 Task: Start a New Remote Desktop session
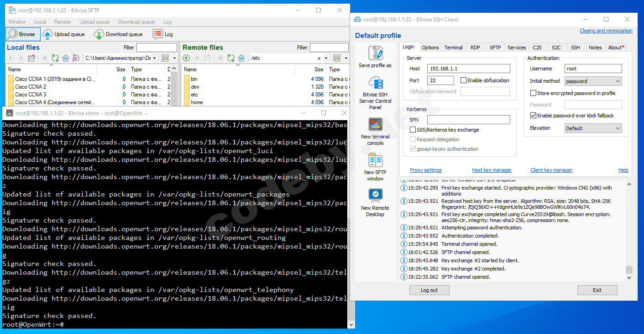click(375, 196)
